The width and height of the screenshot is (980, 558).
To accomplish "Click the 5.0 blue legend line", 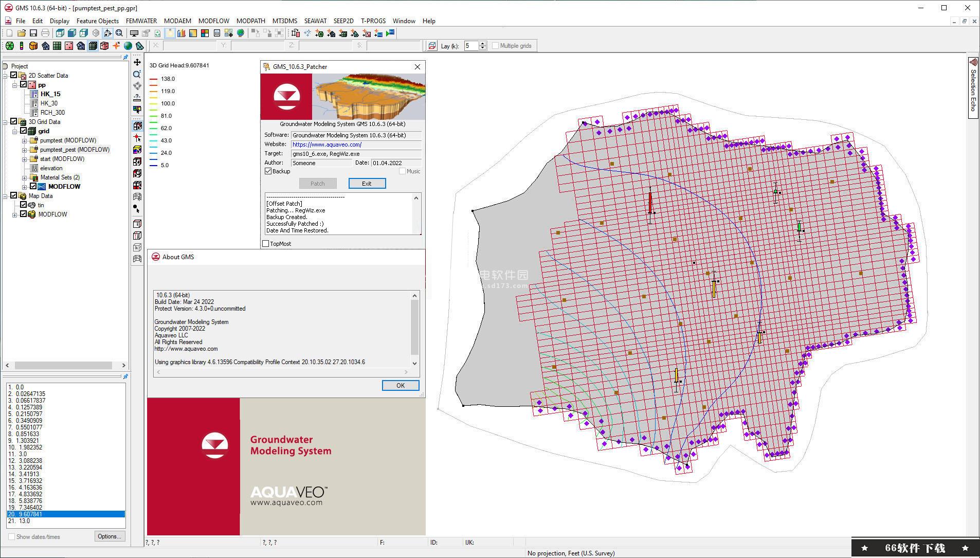I will [153, 166].
